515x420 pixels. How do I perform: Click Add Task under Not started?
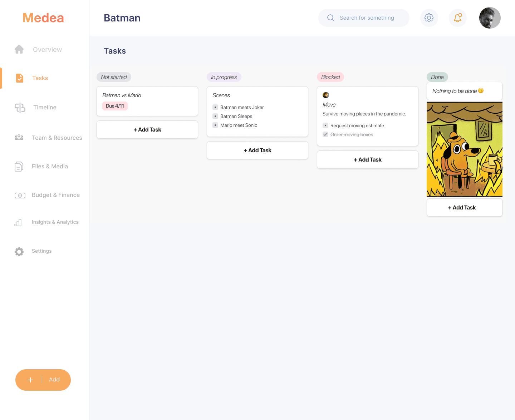[147, 130]
